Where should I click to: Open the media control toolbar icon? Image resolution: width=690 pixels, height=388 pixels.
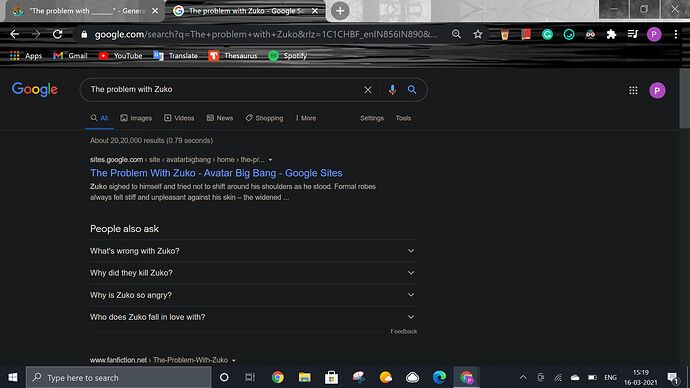click(633, 34)
